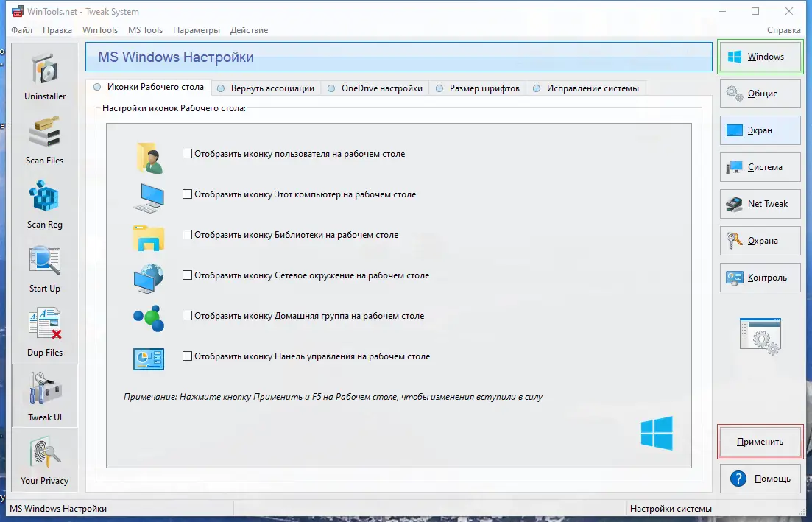Image resolution: width=812 pixels, height=522 pixels.
Task: Open the WinTools menu
Action: [100, 30]
